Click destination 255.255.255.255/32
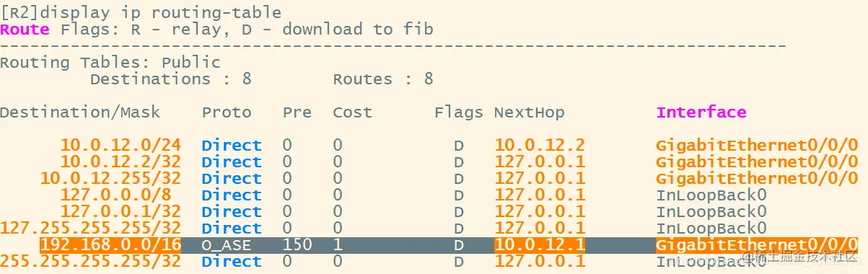Screen dimensions: 868x274 (x=90, y=262)
